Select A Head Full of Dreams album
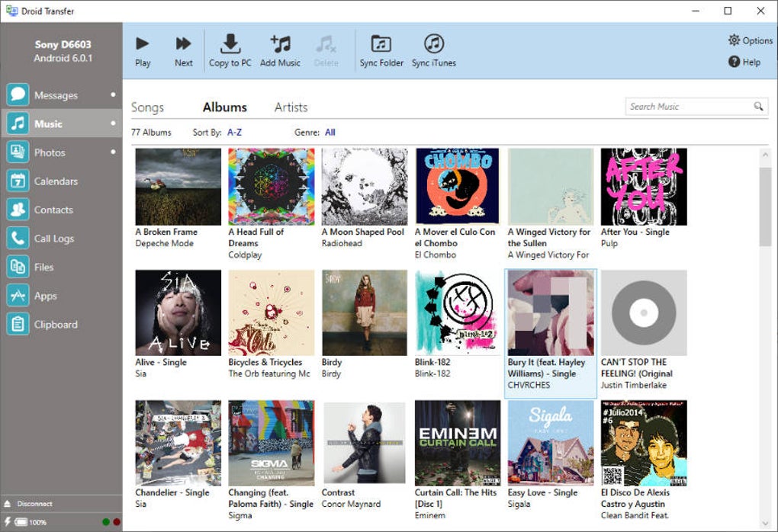The image size is (778, 532). pyautogui.click(x=272, y=187)
